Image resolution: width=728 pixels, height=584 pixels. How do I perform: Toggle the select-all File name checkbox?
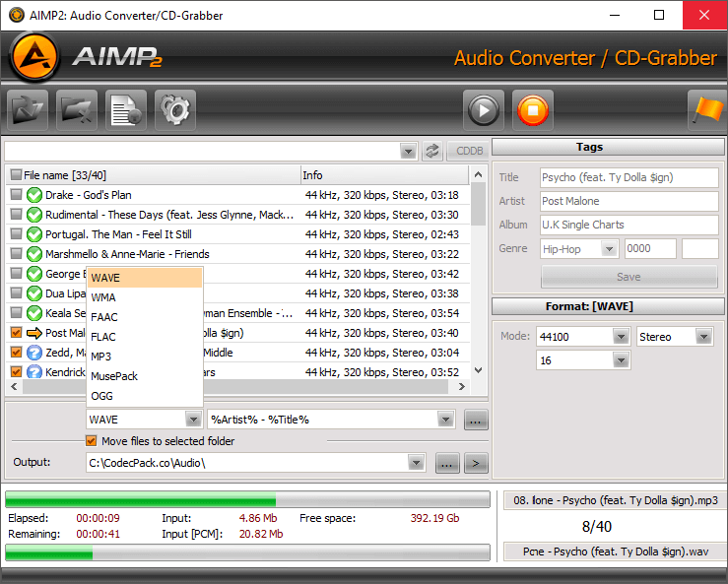(x=16, y=175)
